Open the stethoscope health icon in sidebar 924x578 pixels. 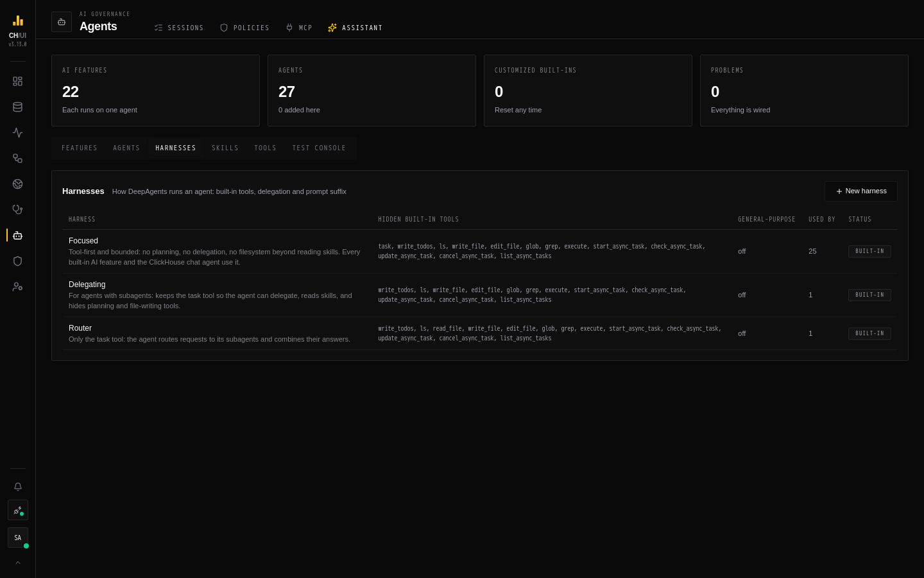click(x=17, y=209)
